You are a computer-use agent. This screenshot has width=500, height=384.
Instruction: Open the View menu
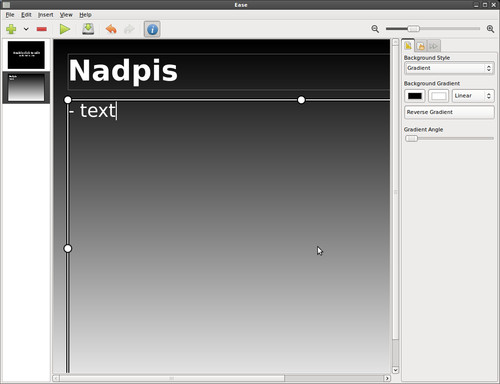pyautogui.click(x=66, y=15)
